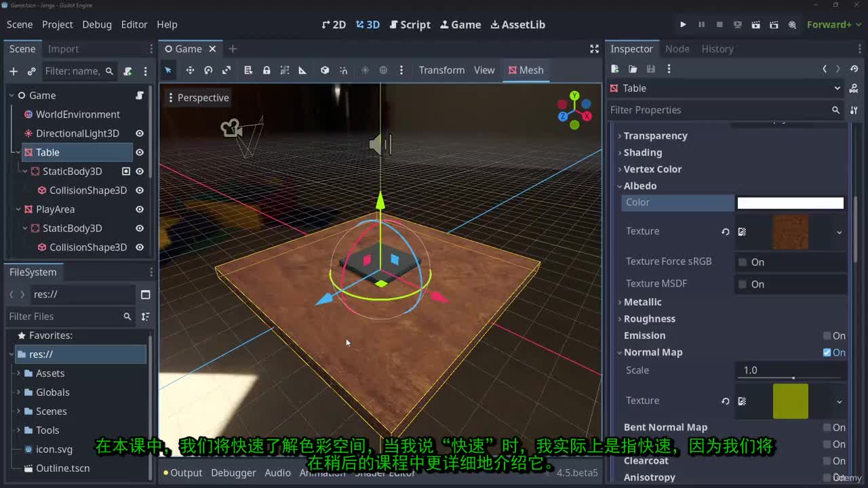Viewport: 868px width, 488px height.
Task: Open the Inspector object history icon
Action: [x=854, y=69]
